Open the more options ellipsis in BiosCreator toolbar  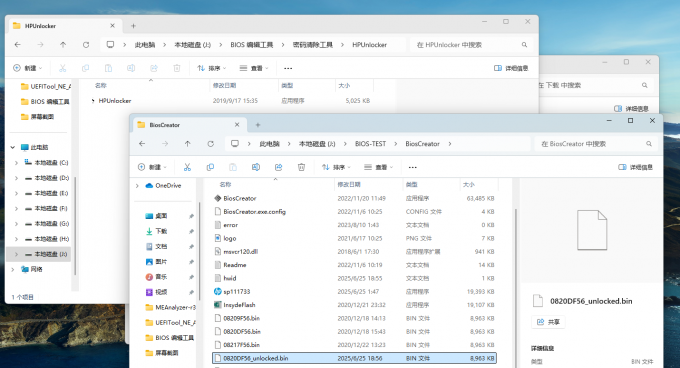(412, 167)
